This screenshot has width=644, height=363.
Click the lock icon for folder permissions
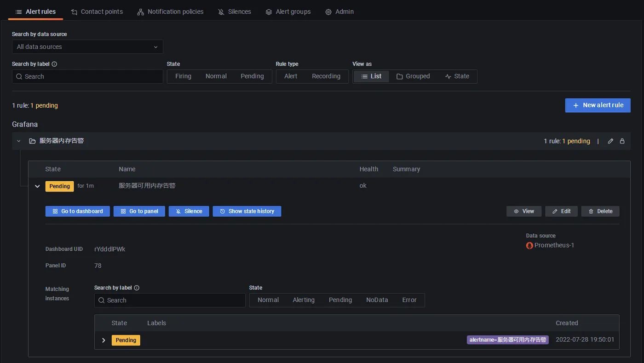(x=622, y=141)
